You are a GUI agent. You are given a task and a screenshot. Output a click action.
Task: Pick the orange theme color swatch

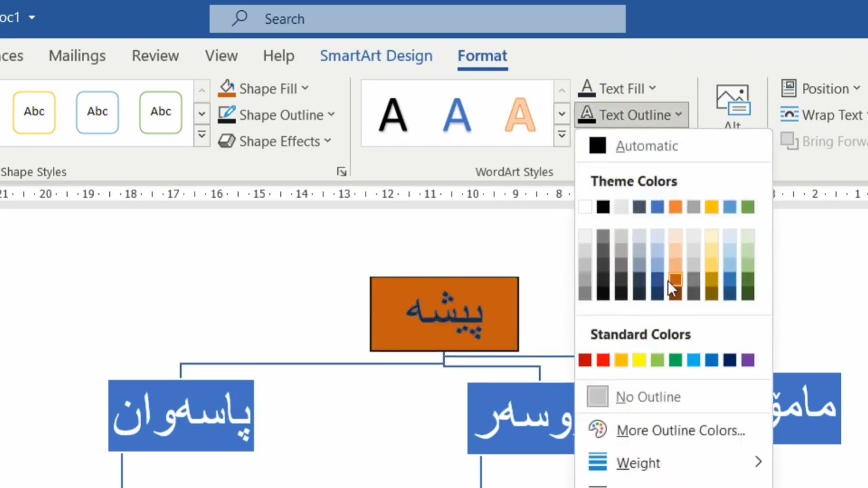tap(675, 207)
